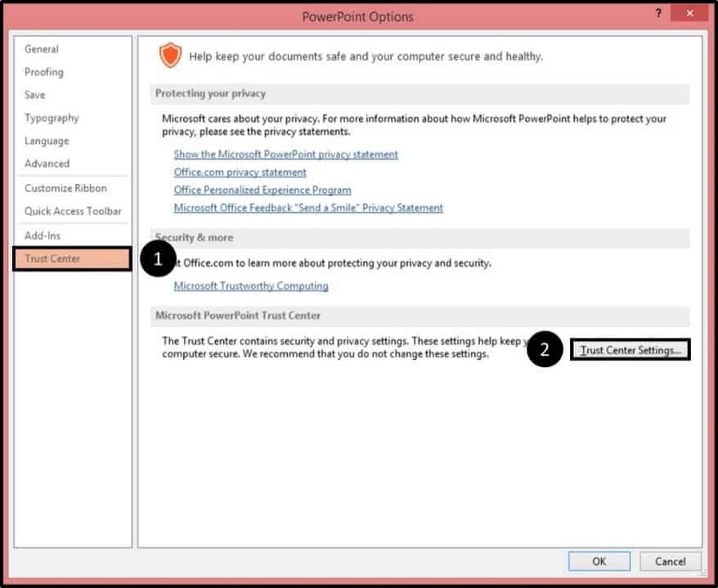Open the Microsoft PowerPoint privacy statement link
Screen dimensions: 718x588
[285, 155]
